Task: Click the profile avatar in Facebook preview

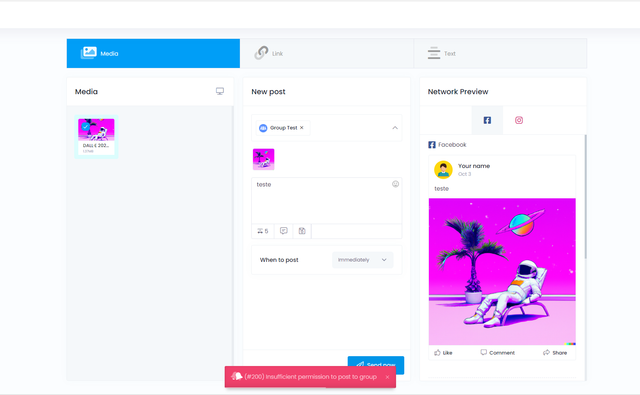Action: [443, 170]
